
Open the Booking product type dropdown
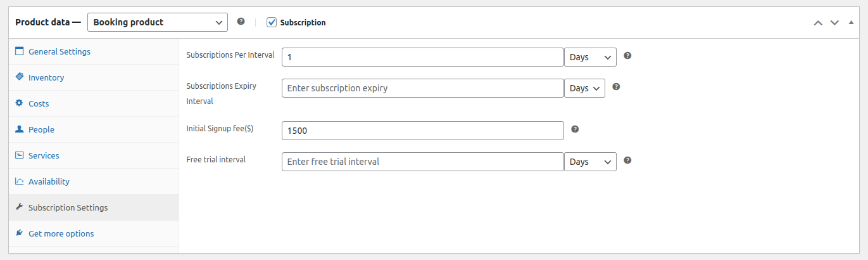157,22
